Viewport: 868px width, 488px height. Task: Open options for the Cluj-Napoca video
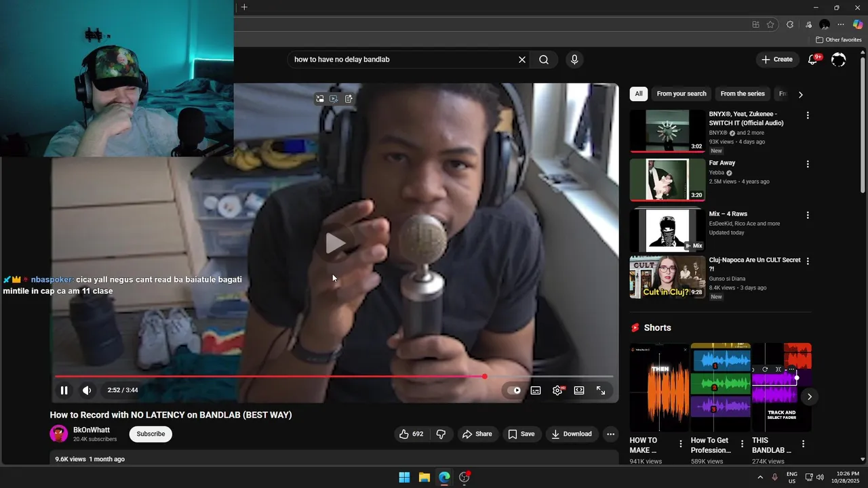click(x=807, y=261)
